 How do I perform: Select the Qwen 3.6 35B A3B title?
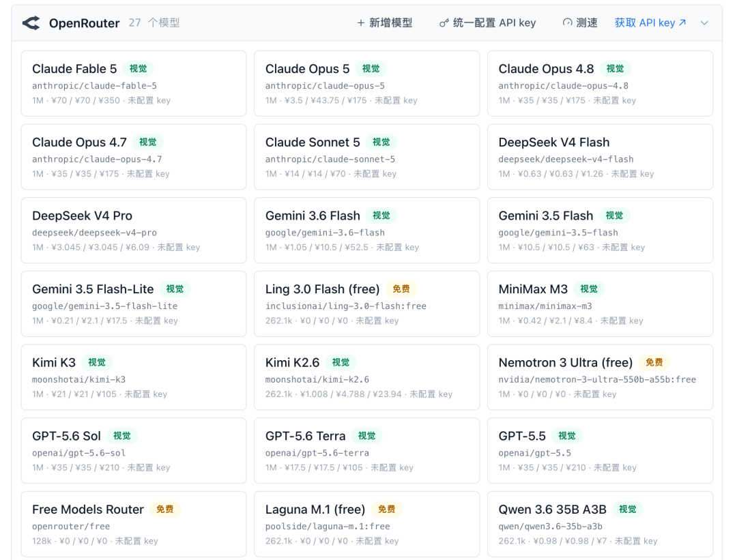point(552,510)
